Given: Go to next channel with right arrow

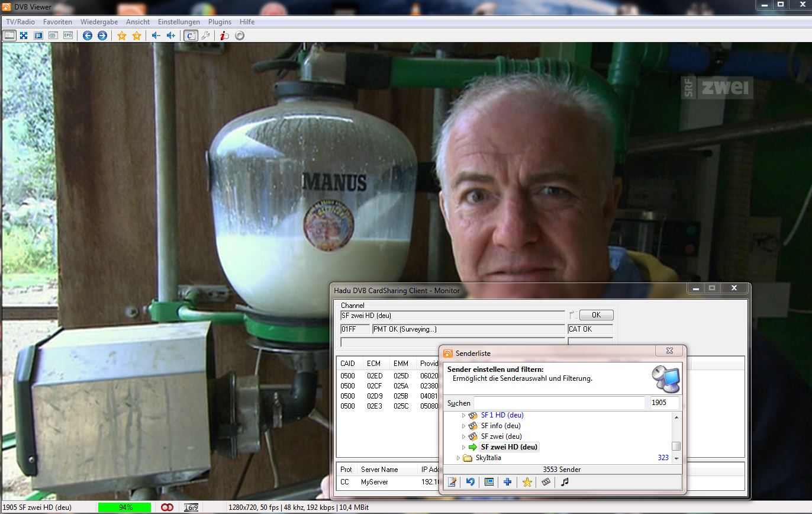Looking at the screenshot, I should tap(102, 36).
